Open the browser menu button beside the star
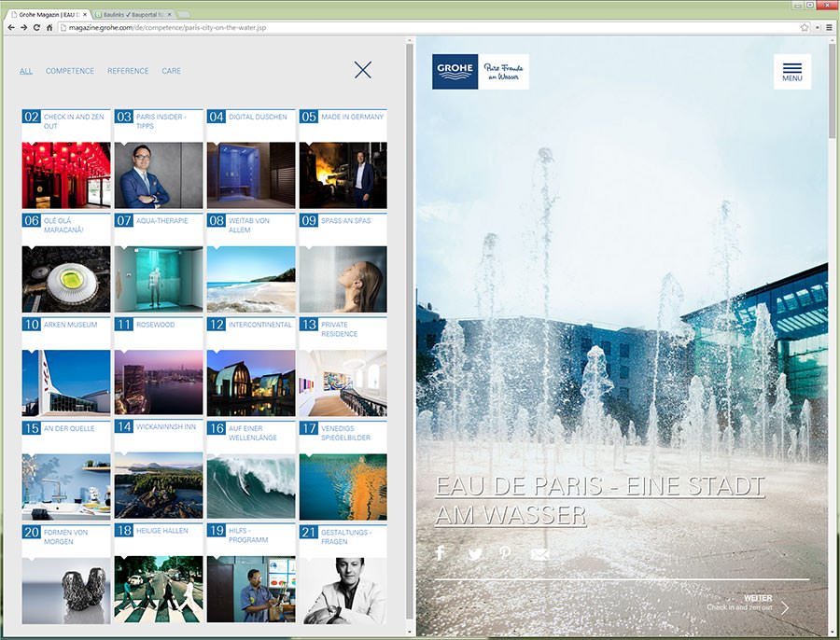840x640 pixels. [x=830, y=27]
